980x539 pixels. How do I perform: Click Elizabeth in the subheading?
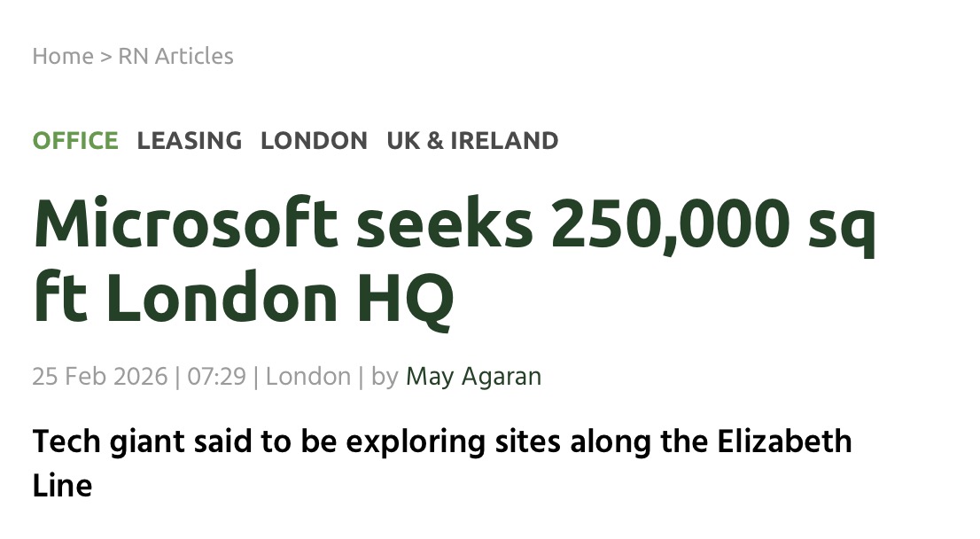(787, 441)
